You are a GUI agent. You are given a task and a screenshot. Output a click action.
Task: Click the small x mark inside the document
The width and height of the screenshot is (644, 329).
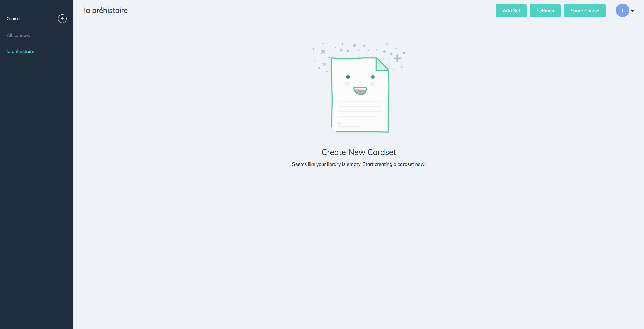tap(339, 123)
